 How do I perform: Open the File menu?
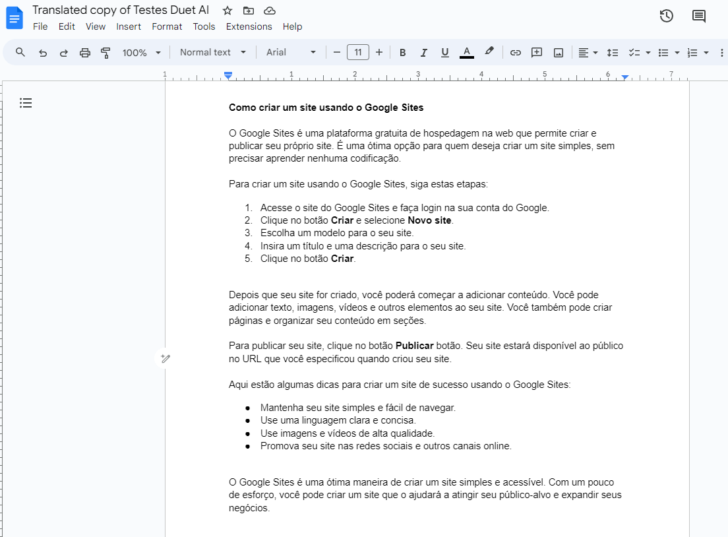coord(40,26)
